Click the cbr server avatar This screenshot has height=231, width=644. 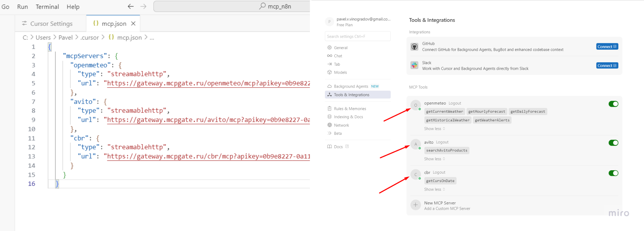(x=416, y=174)
